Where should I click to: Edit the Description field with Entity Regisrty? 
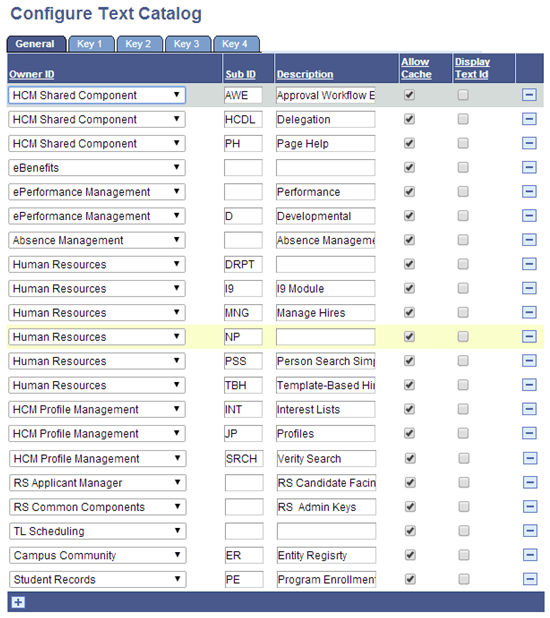[326, 555]
